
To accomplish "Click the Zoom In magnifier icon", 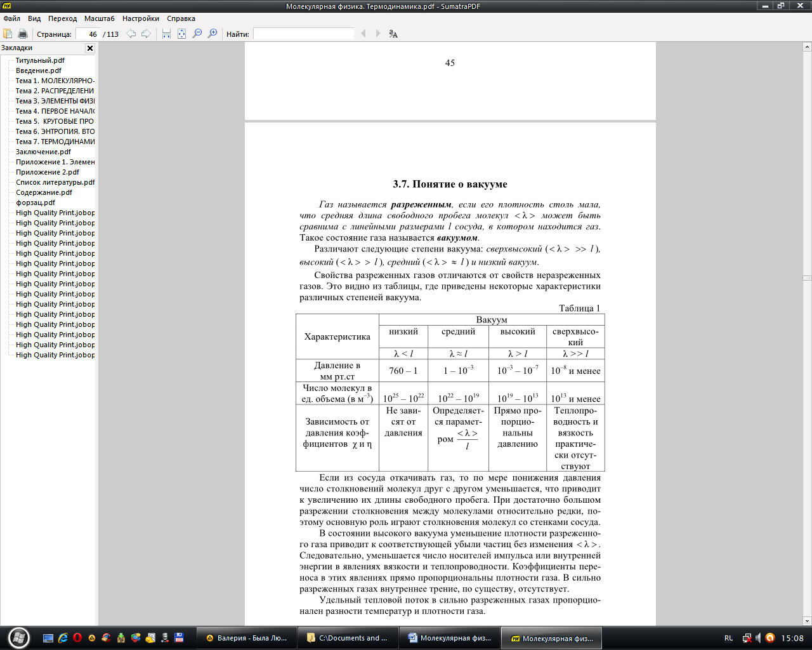I will click(x=213, y=34).
